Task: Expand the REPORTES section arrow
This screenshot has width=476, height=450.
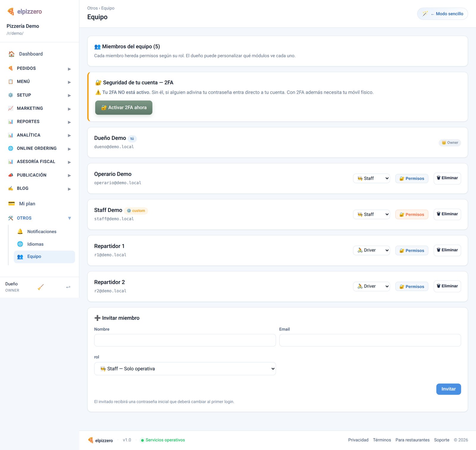Action: pos(69,122)
